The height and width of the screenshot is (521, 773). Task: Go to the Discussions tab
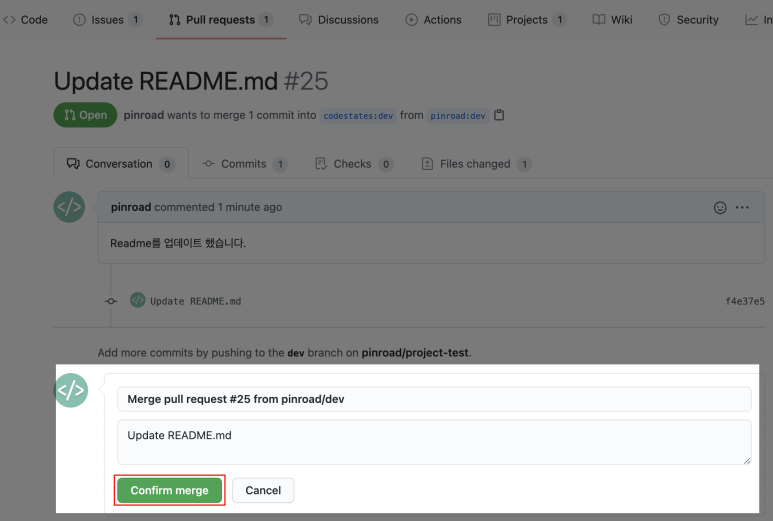pyautogui.click(x=339, y=20)
